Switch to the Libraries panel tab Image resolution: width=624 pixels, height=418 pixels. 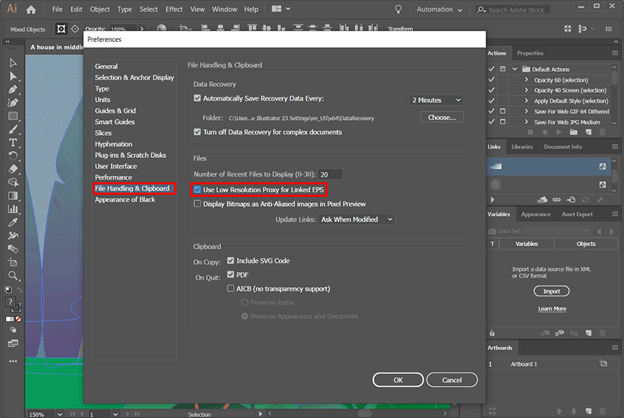[522, 146]
